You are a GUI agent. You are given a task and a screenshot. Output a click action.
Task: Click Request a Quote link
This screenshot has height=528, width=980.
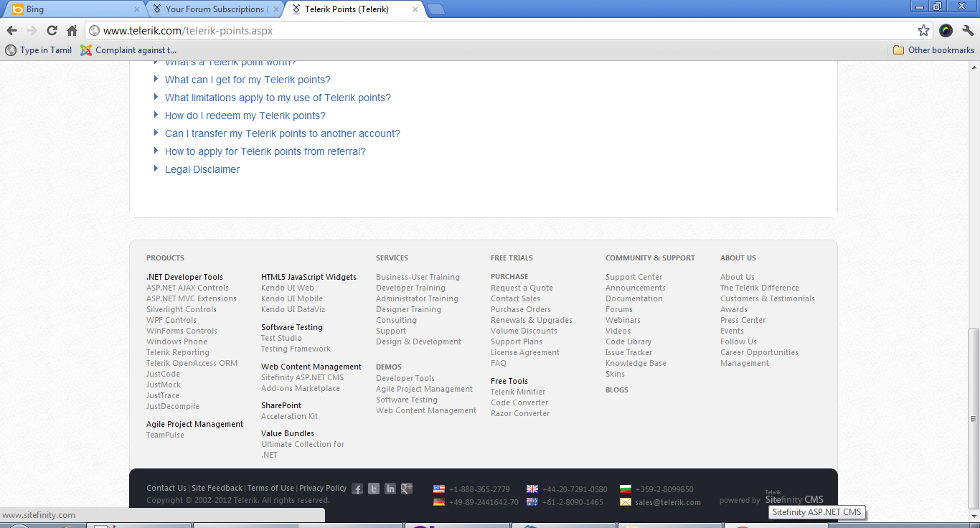[x=522, y=288]
